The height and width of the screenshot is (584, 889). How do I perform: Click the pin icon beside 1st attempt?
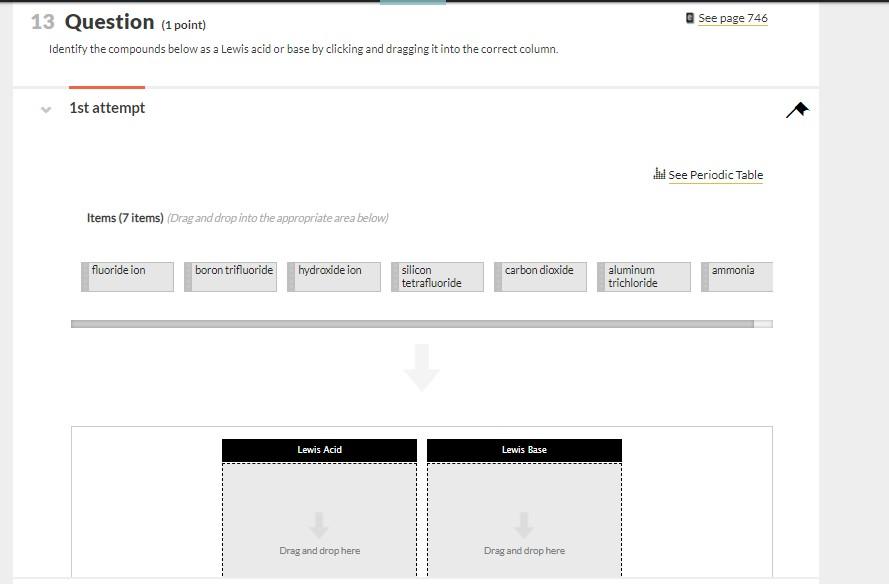point(797,109)
